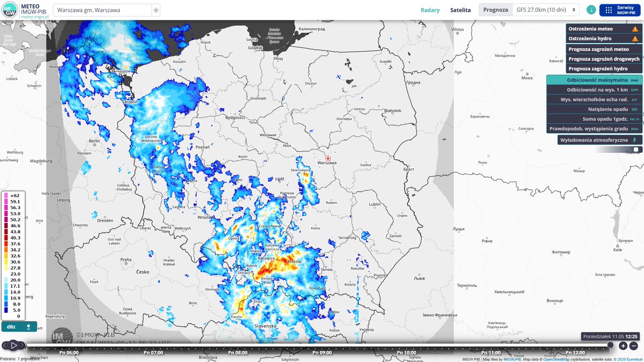Enable Prognoza zagrożeń drogowych
The width and height of the screenshot is (644, 362).
(603, 59)
